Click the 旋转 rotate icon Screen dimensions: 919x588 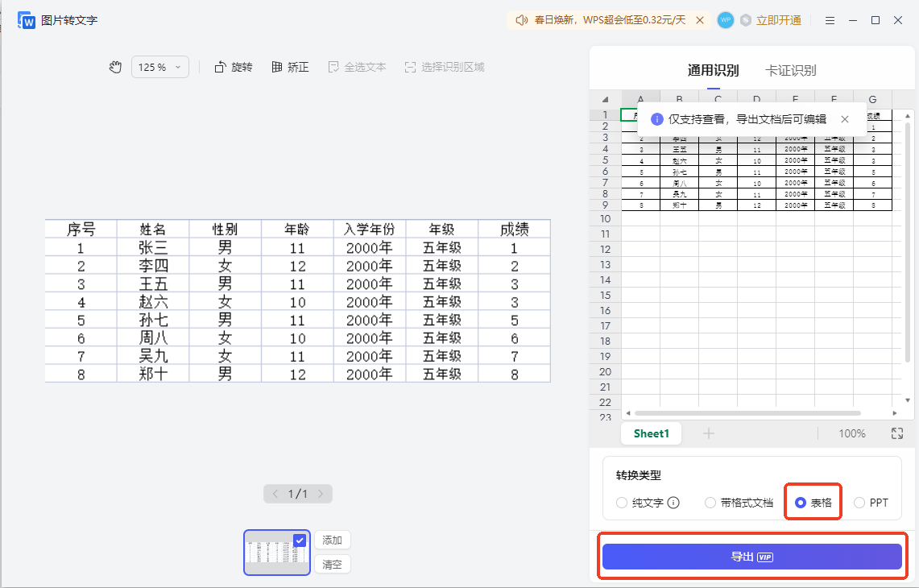(221, 67)
